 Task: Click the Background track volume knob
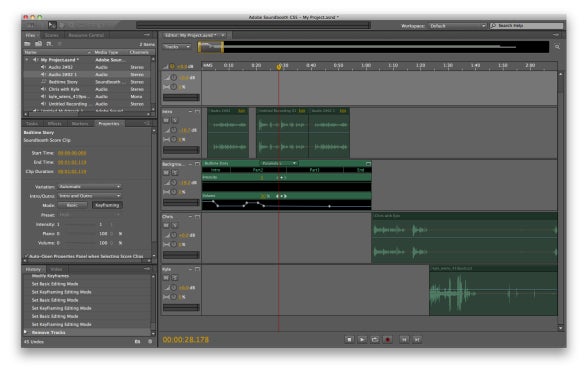click(x=174, y=182)
